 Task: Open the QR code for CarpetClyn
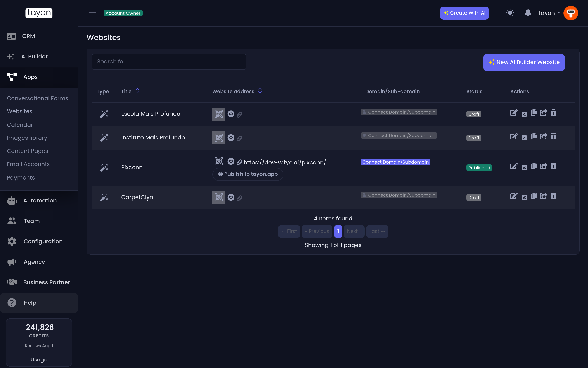(x=219, y=197)
